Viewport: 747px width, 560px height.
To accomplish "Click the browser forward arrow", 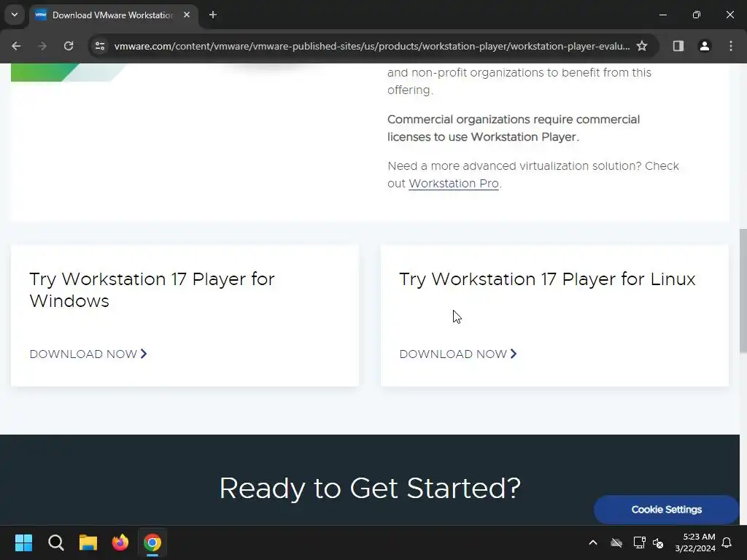I will 42,46.
